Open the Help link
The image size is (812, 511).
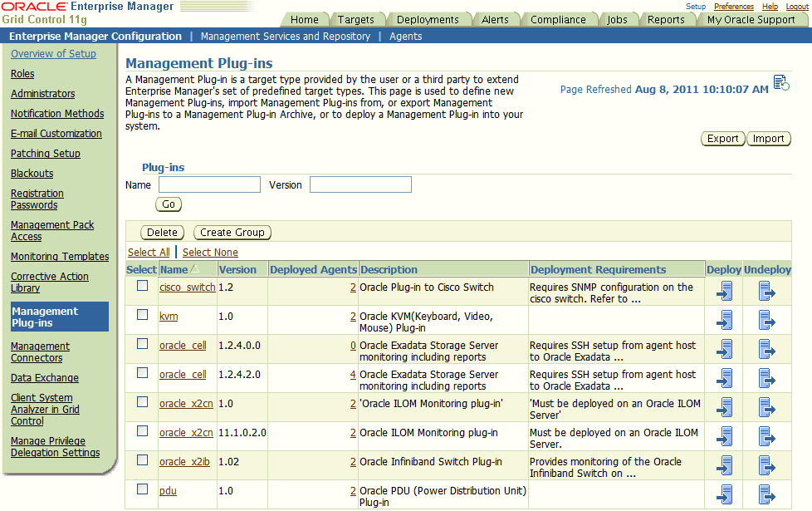tap(770, 6)
